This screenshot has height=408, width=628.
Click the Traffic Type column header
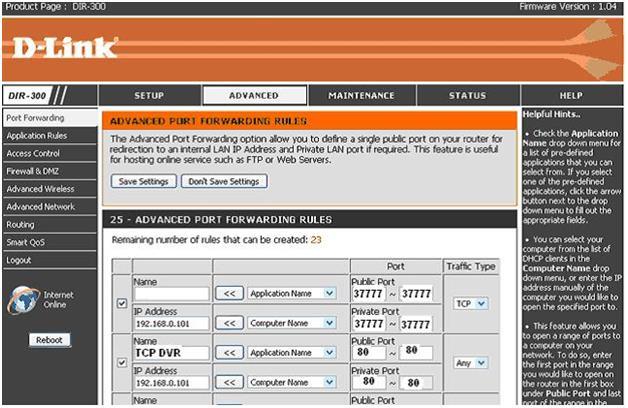point(471,266)
